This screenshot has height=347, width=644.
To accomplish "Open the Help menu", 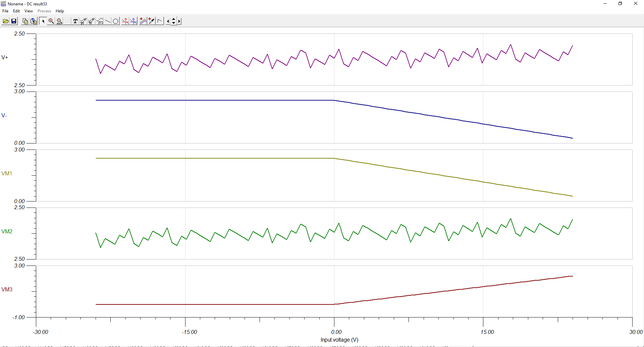I will pyautogui.click(x=60, y=11).
